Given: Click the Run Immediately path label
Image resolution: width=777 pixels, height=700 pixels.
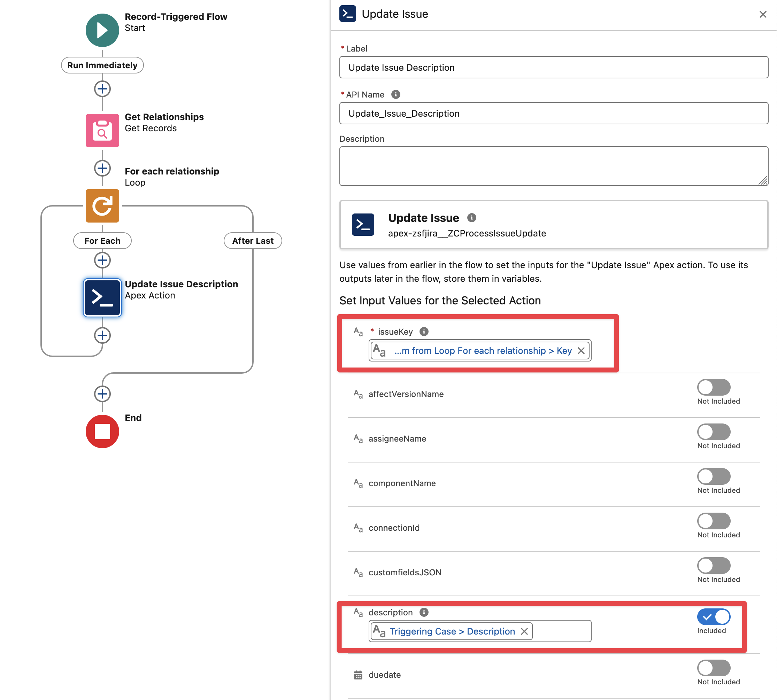Looking at the screenshot, I should 102,65.
